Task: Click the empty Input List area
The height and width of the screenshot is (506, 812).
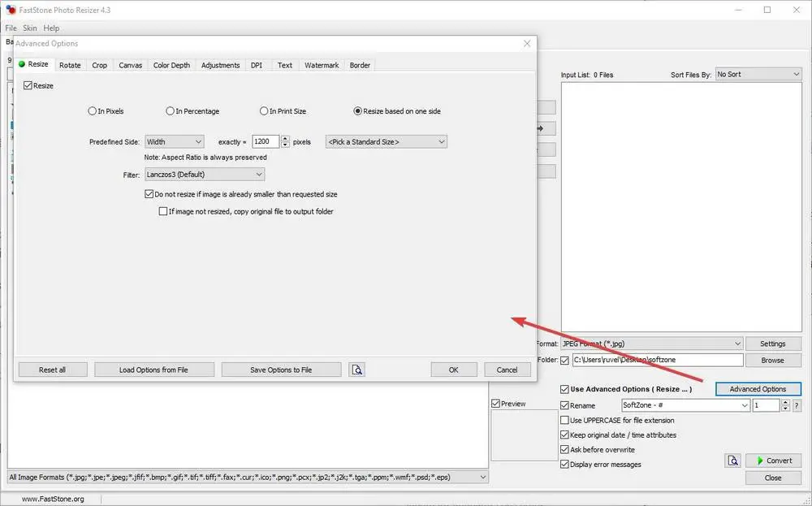Action: [x=681, y=207]
